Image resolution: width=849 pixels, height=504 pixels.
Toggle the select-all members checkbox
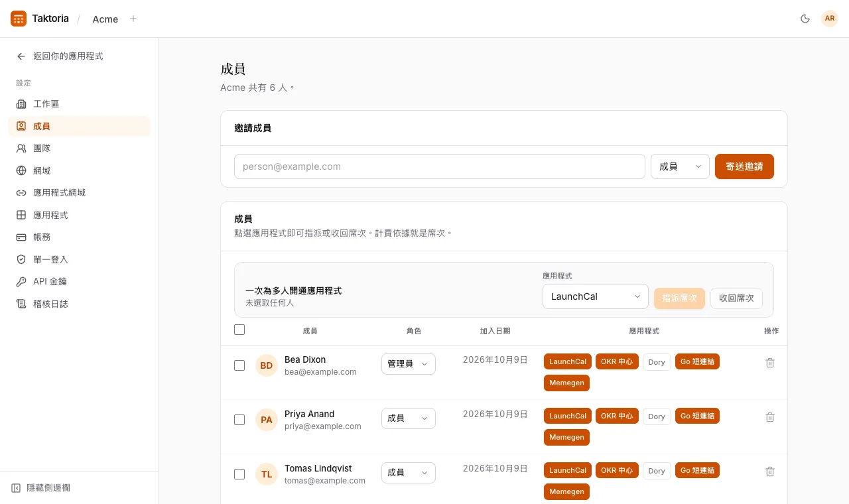(239, 330)
